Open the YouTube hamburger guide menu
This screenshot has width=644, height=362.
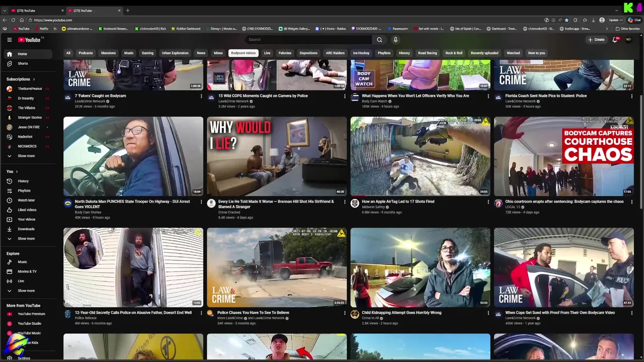click(x=9, y=40)
